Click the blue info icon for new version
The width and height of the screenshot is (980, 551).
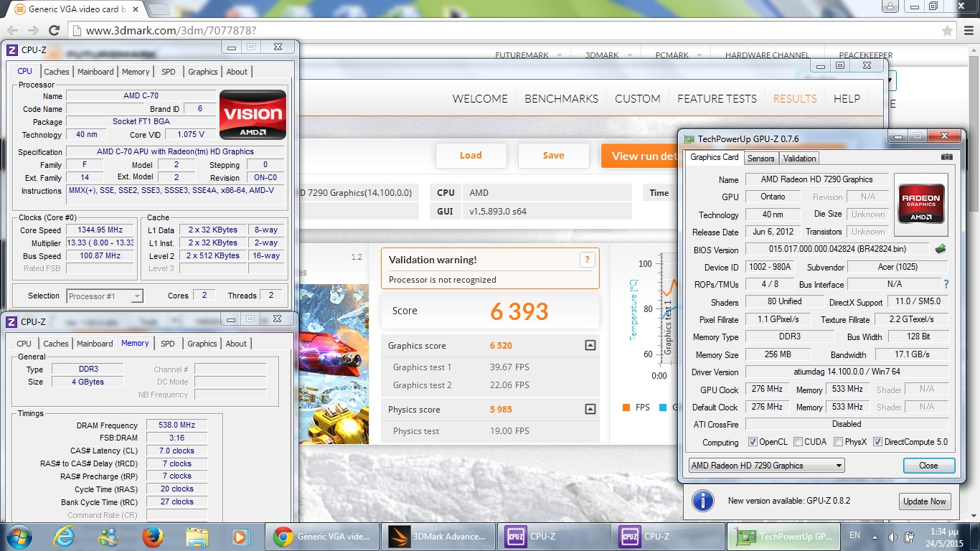(x=702, y=501)
